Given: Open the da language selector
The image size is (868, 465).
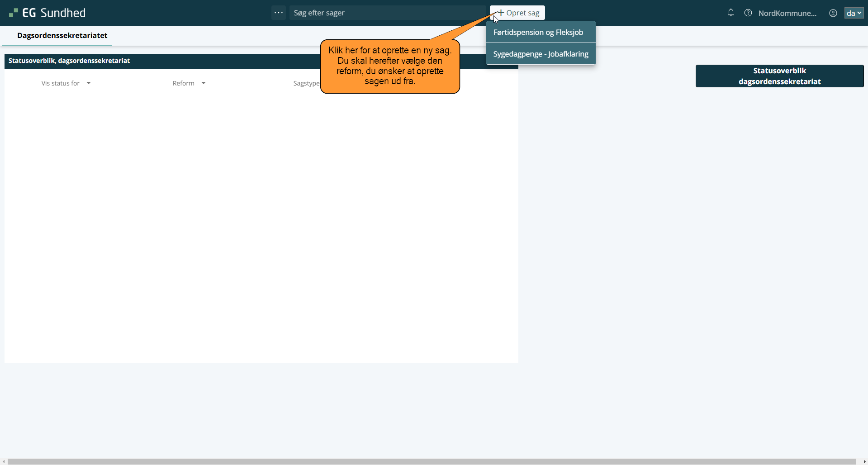Looking at the screenshot, I should click(854, 13).
